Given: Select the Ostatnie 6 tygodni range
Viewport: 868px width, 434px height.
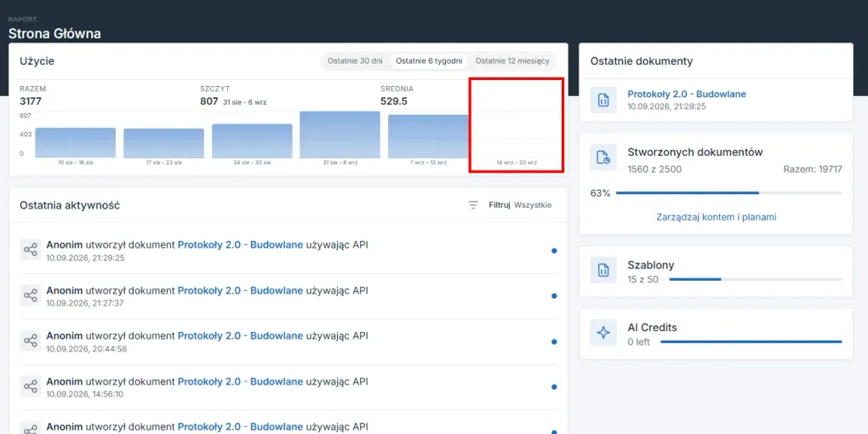Looking at the screenshot, I should [429, 61].
